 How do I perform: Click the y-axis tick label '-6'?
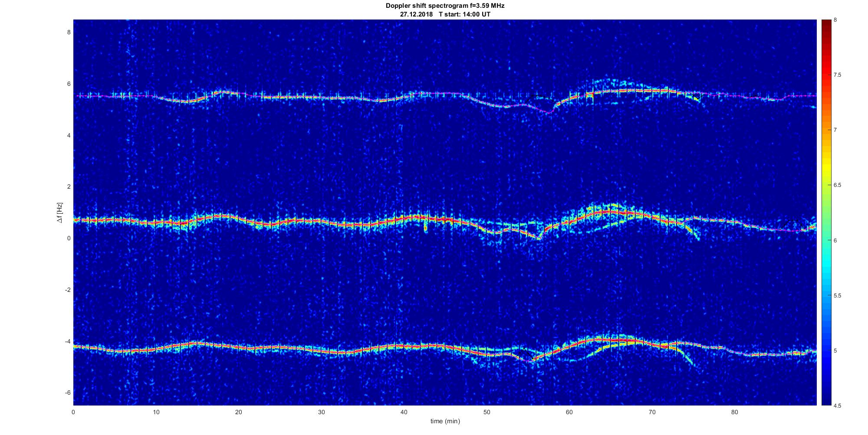[x=68, y=392]
